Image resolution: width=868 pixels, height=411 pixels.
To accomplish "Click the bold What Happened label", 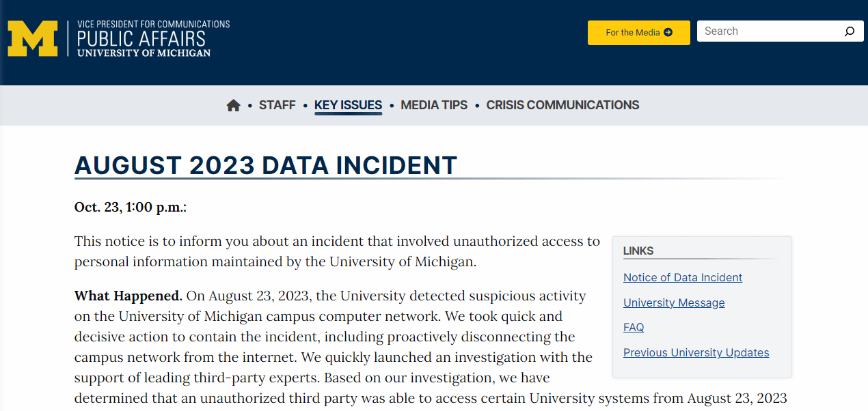I will pyautogui.click(x=128, y=296).
